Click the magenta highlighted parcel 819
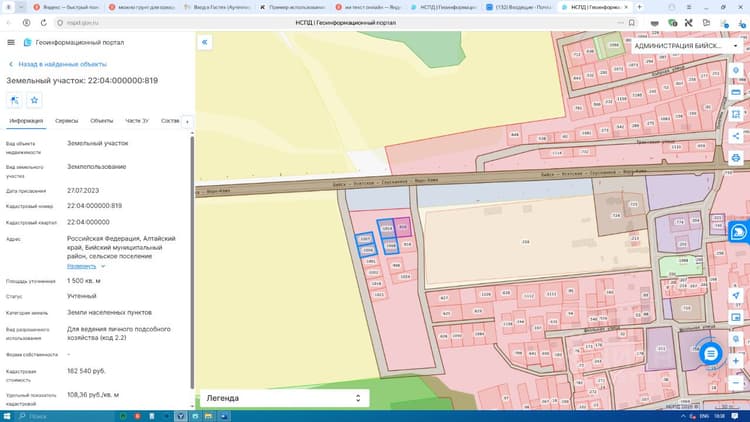750x422 pixels. click(x=403, y=227)
